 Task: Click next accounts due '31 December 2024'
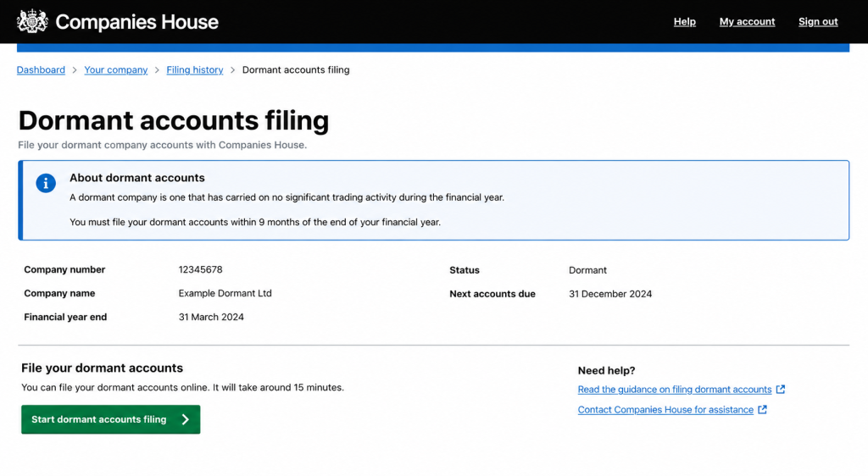[610, 294]
